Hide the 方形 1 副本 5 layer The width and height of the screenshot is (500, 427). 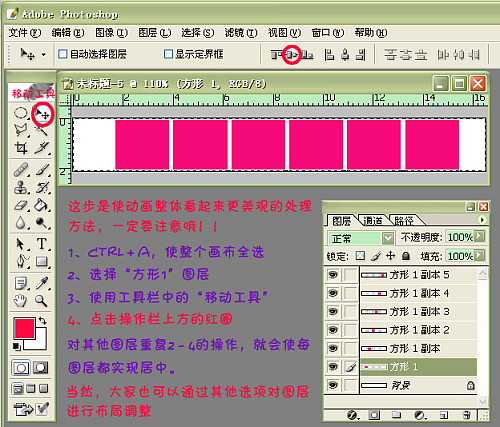coord(333,275)
